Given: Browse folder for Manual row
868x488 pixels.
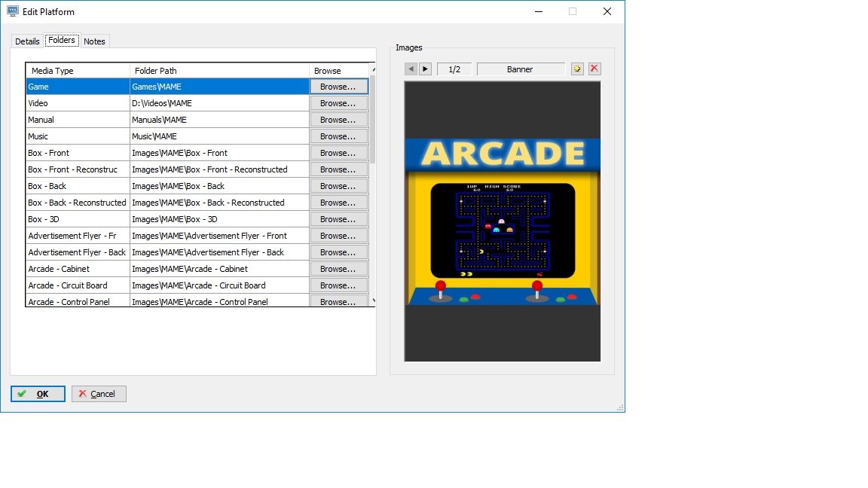Looking at the screenshot, I should (339, 120).
